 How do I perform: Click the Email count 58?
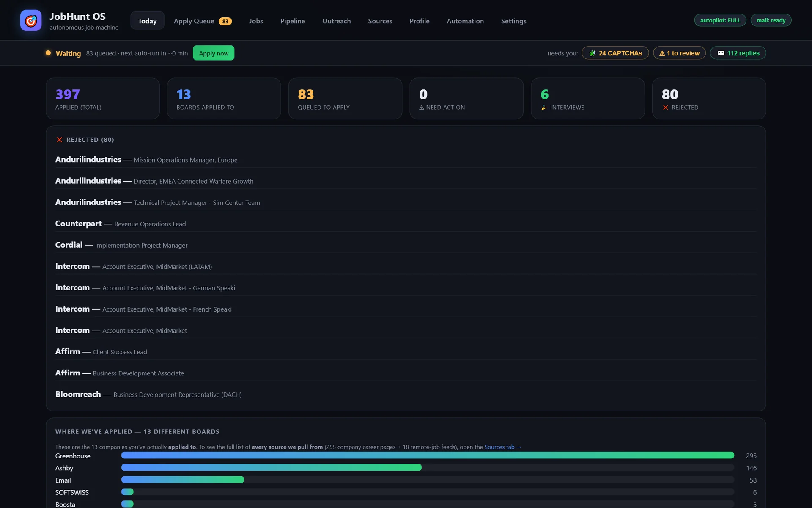point(753,480)
